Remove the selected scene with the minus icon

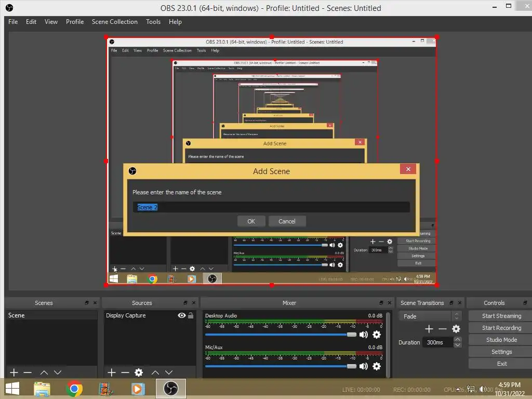[x=28, y=373]
